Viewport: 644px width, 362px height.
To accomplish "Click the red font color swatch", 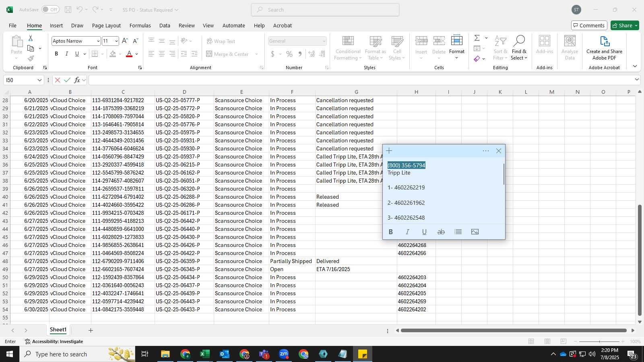I will coord(129,54).
